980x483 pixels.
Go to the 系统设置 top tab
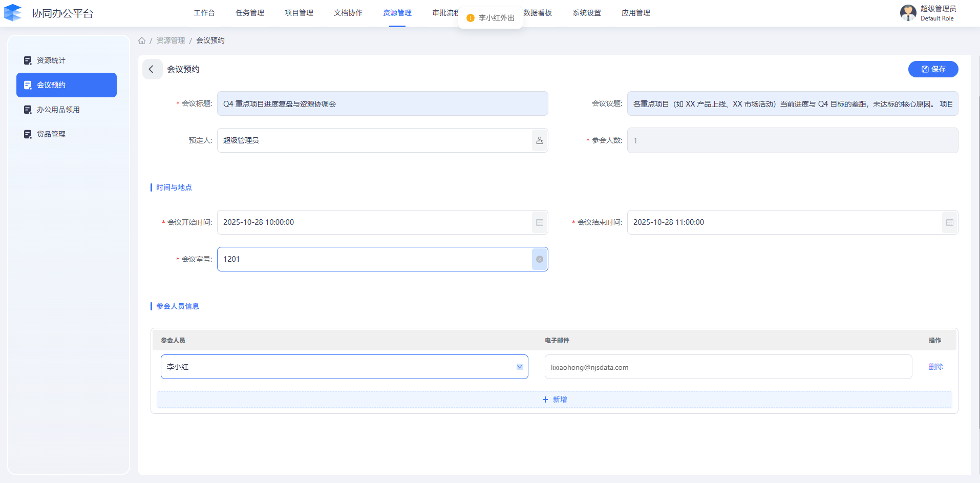pos(586,13)
